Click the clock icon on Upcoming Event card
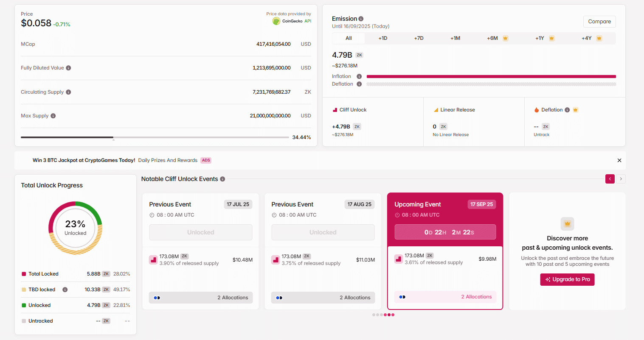Screen dimensions: 644x340 (x=397, y=215)
